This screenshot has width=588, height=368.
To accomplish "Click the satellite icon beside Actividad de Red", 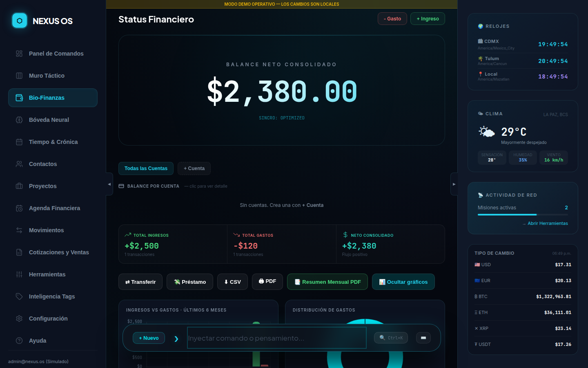I will pos(481,195).
